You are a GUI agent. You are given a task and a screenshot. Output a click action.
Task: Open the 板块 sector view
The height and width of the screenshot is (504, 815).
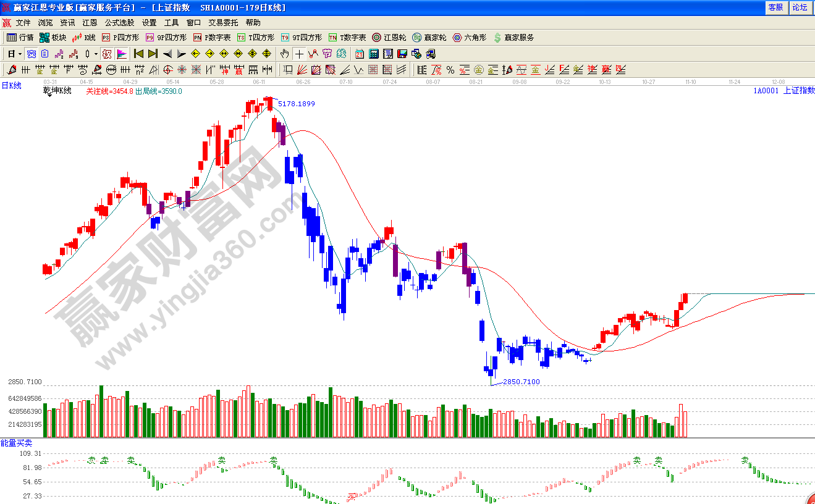pos(53,38)
